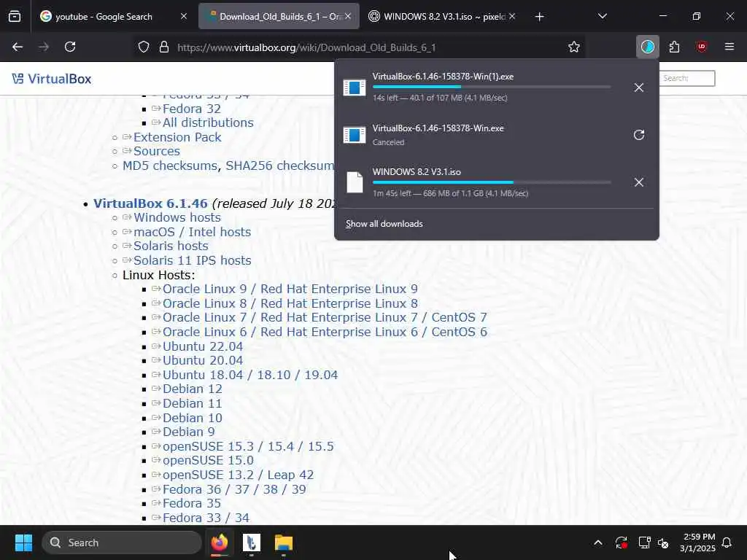Open the Debian 9 link
The height and width of the screenshot is (560, 747).
point(189,432)
